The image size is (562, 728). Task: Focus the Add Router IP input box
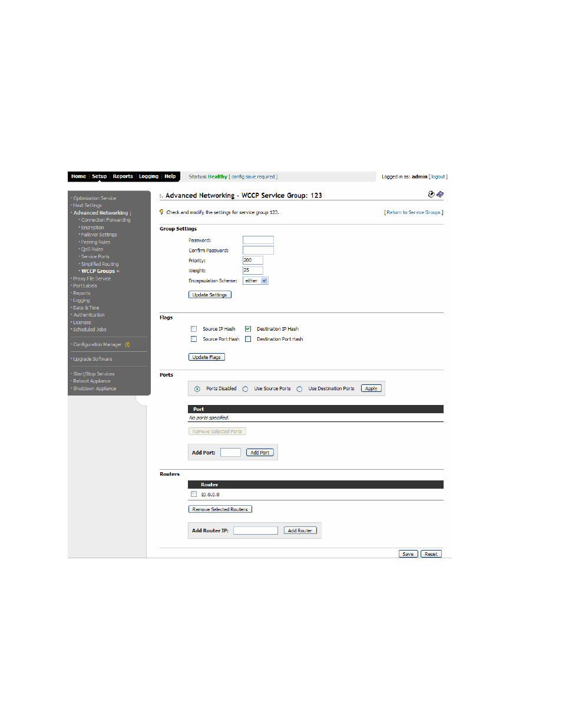point(256,531)
